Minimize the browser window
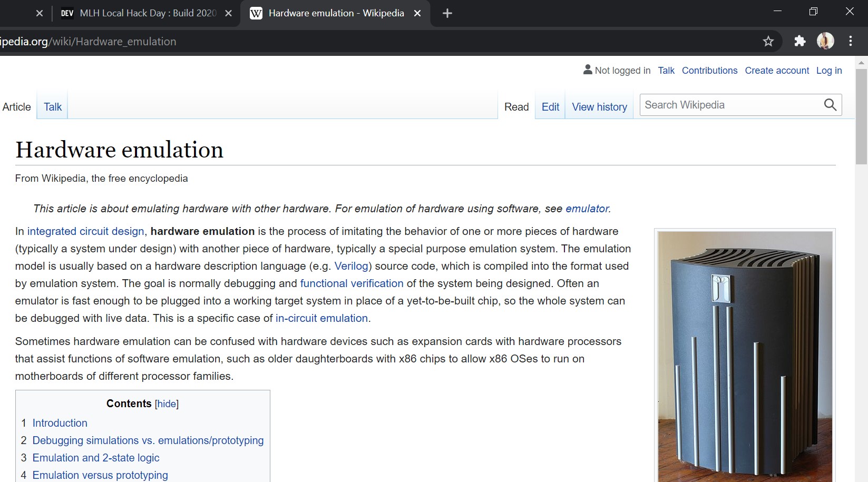The height and width of the screenshot is (482, 868). click(777, 12)
